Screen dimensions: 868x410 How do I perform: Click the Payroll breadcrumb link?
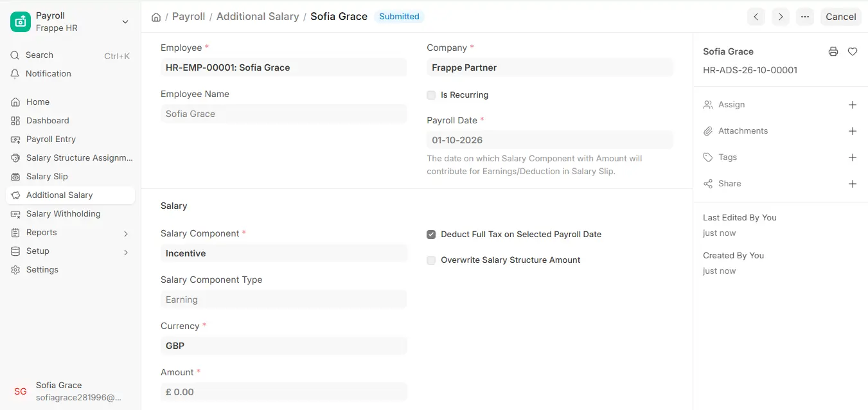(189, 17)
